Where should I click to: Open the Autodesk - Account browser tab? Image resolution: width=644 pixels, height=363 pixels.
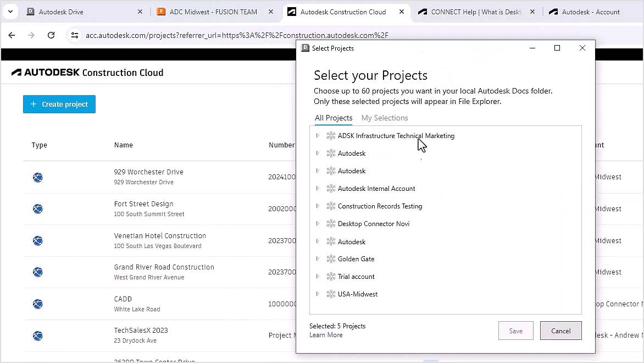(591, 12)
